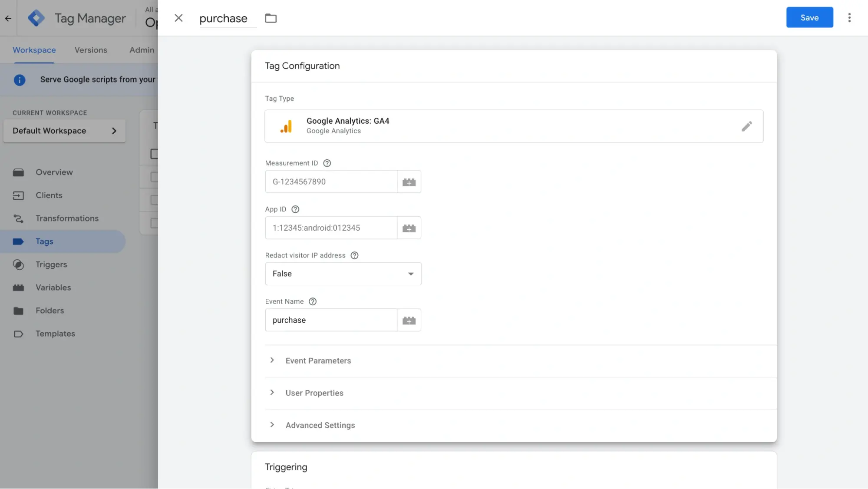Click the Google Analytics: GA4 tag type

click(x=514, y=126)
